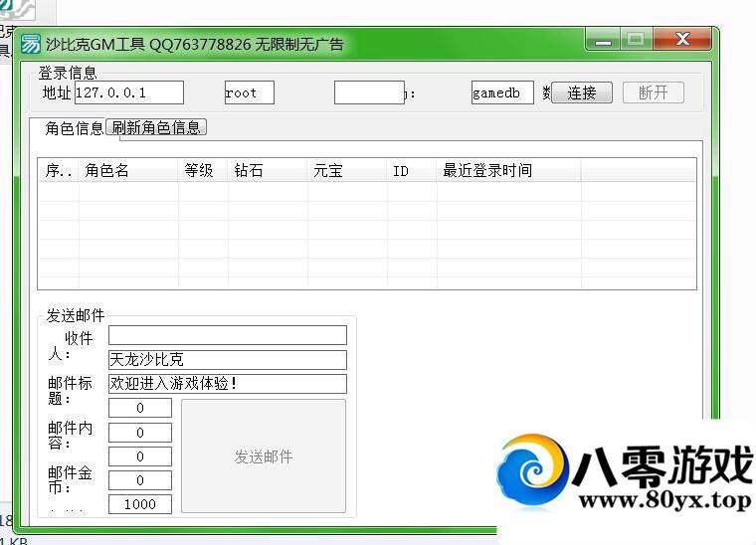Click the 序.. column header
This screenshot has height=545, width=756.
click(59, 170)
